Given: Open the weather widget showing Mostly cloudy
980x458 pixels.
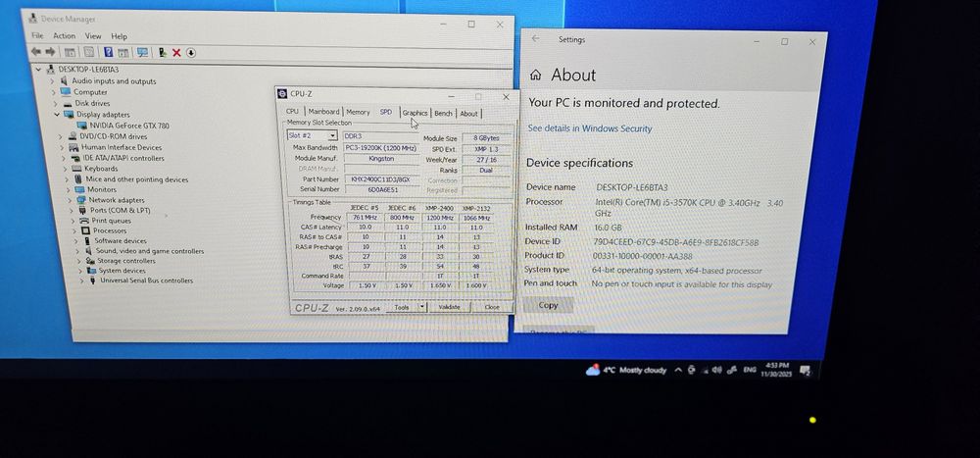Looking at the screenshot, I should [x=626, y=370].
